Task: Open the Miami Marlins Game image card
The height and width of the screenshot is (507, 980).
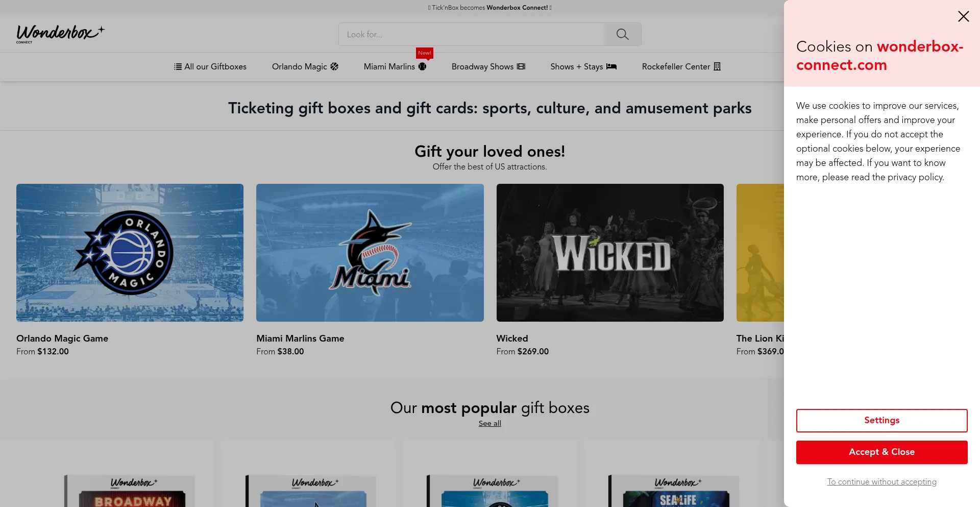Action: click(x=370, y=253)
